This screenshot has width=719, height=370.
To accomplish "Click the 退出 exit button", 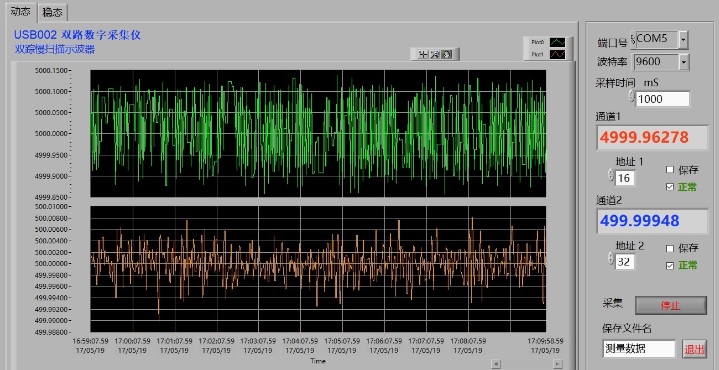I will (x=694, y=349).
